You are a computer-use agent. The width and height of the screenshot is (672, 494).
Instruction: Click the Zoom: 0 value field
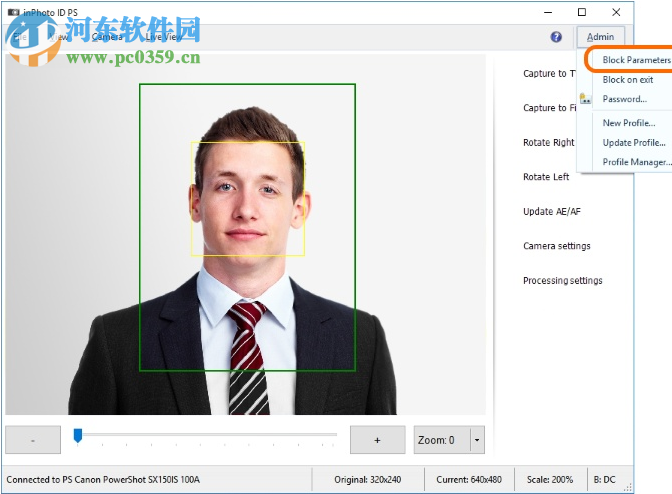pyautogui.click(x=442, y=440)
